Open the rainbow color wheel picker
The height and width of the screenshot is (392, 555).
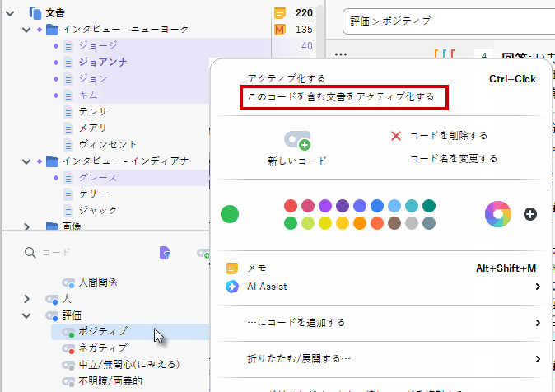498,214
